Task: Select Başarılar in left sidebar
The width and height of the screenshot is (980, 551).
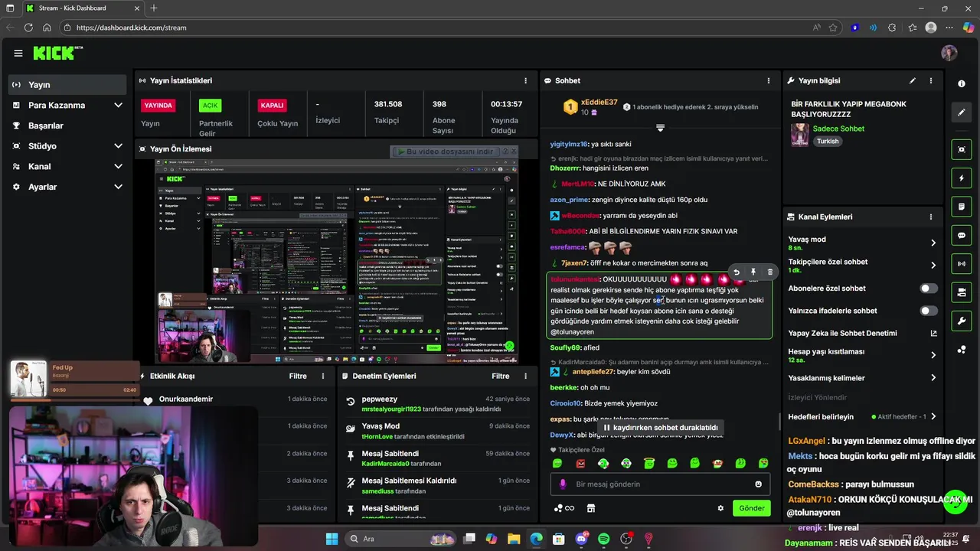Action: coord(67,126)
